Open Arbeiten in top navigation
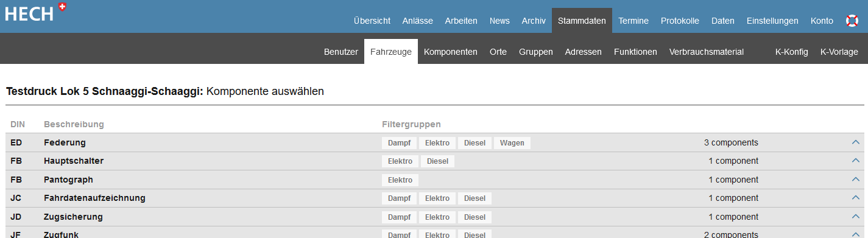868x238 pixels. coord(461,21)
